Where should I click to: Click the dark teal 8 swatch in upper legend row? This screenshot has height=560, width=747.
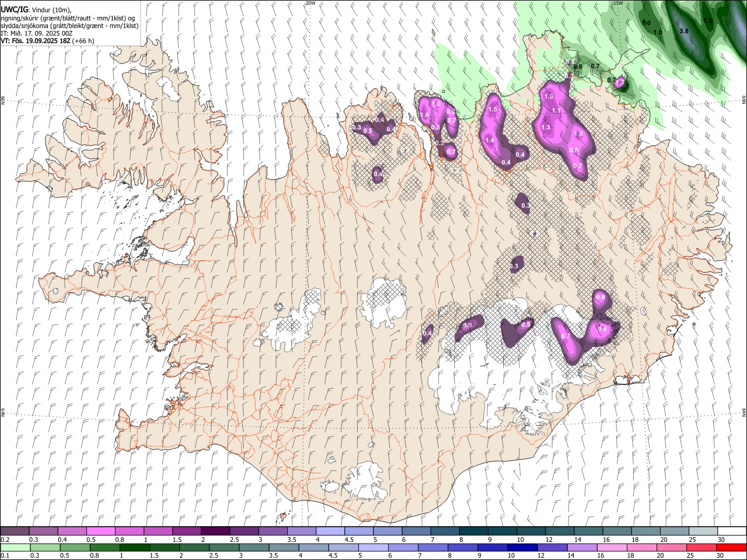tap(474, 531)
